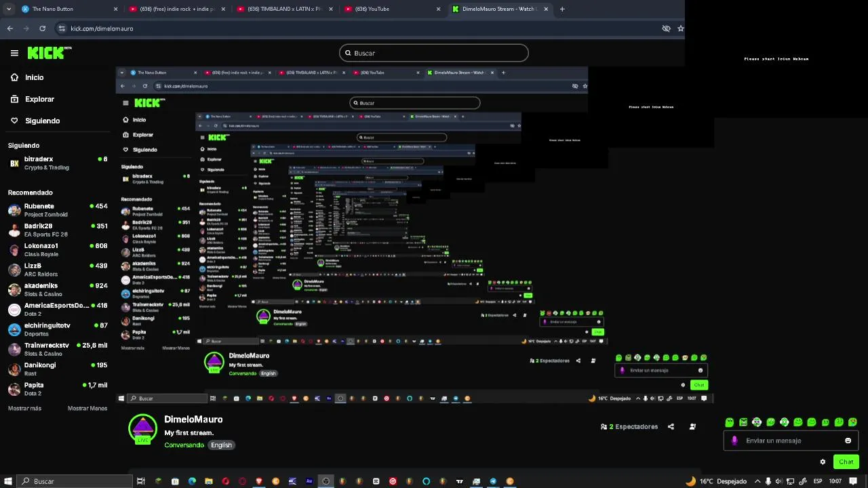
Task: Focus the Buscar search field on Kick
Action: coord(434,53)
